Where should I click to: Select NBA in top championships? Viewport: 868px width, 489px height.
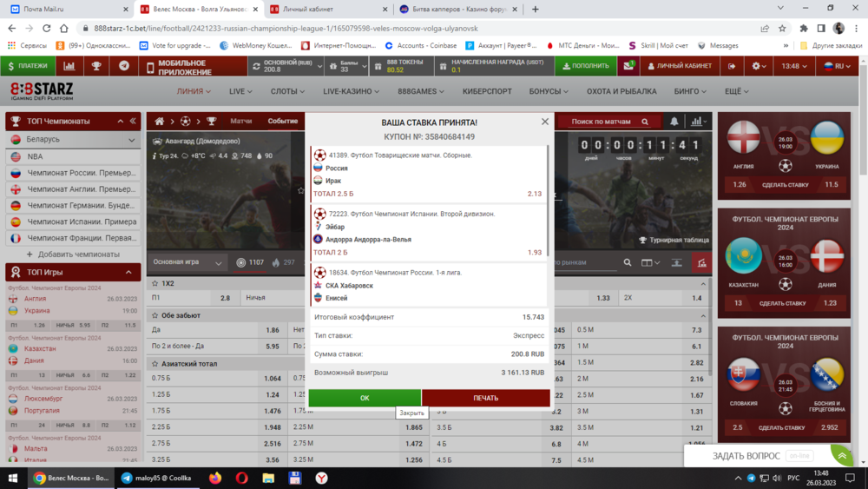[73, 156]
